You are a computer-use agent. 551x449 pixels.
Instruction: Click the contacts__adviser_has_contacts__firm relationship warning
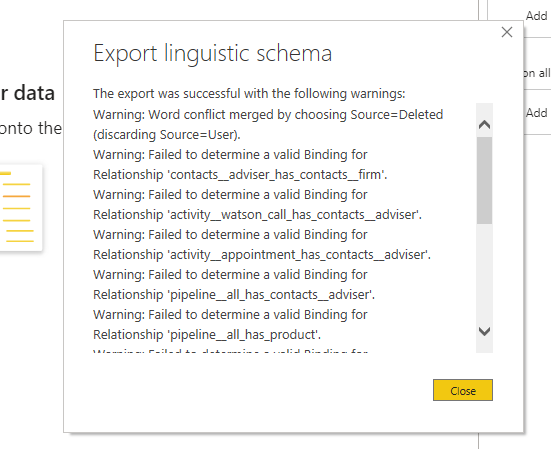(x=240, y=164)
